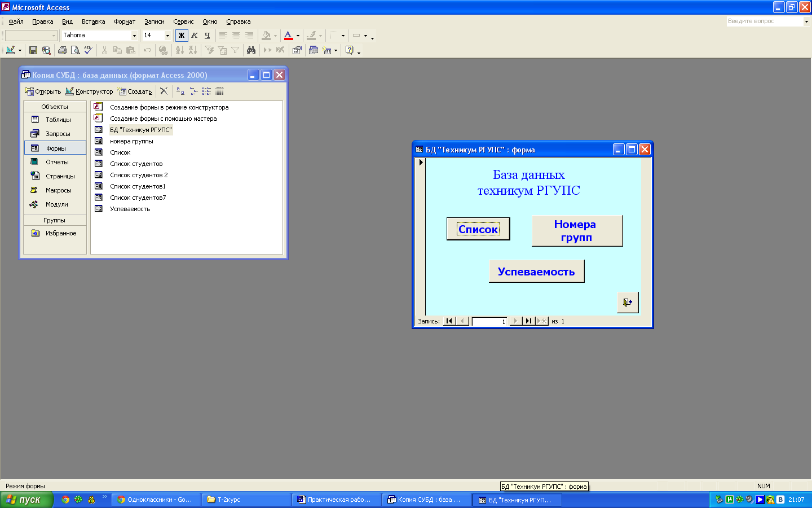Screen dimensions: 812x508
Task: Open the Tahoma font name dropdown
Action: coord(134,36)
